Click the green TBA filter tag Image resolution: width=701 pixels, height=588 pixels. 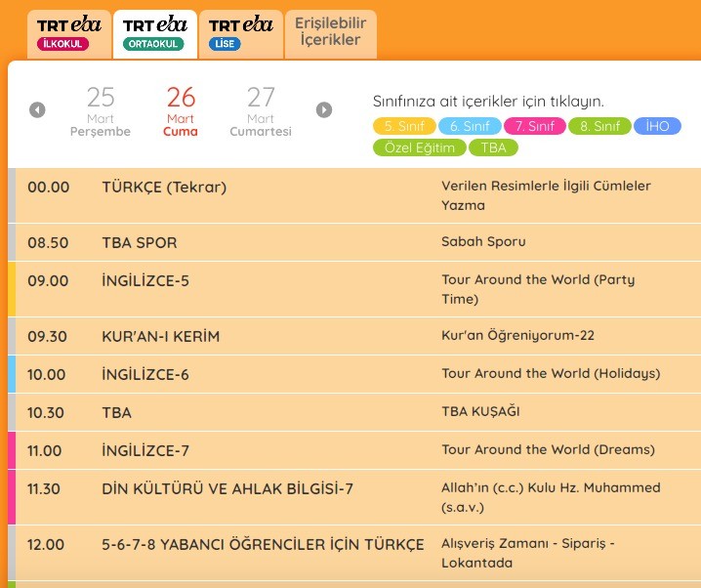point(493,147)
